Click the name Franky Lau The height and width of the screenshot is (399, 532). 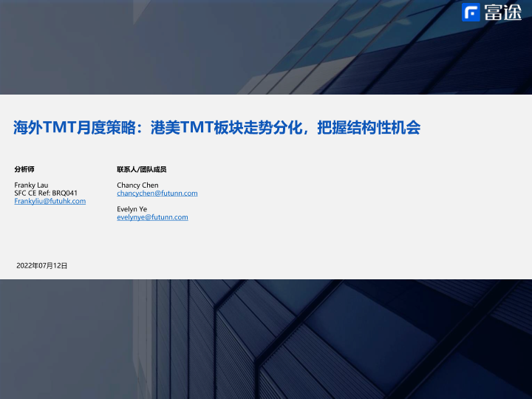click(31, 185)
